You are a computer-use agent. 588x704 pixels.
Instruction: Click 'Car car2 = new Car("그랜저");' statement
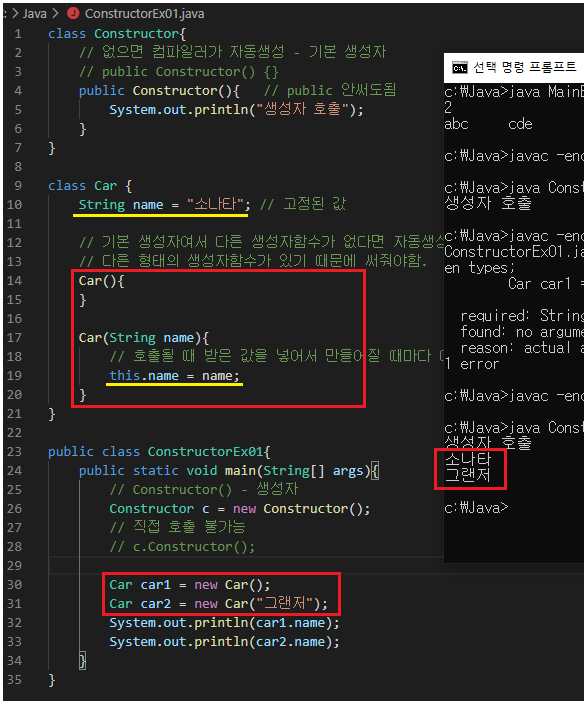pyautogui.click(x=219, y=603)
